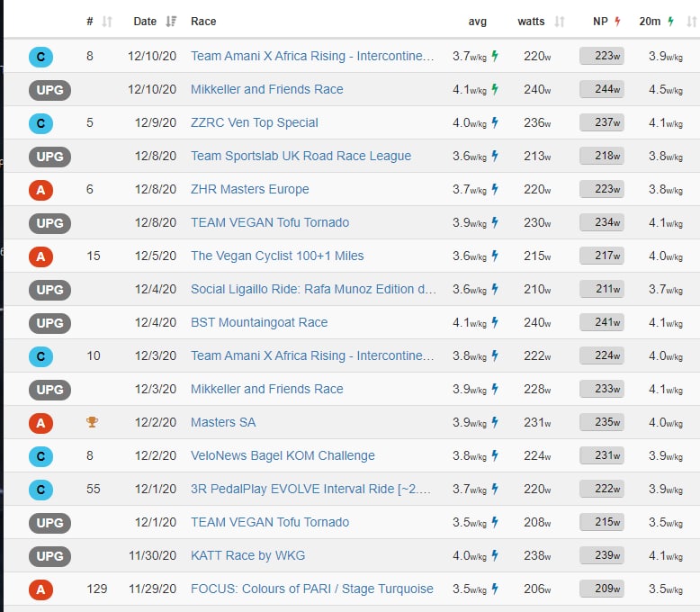Open The Vegan Cyclist 100+1 Miles link
Viewport: 700px width, 612px height.
coord(277,256)
